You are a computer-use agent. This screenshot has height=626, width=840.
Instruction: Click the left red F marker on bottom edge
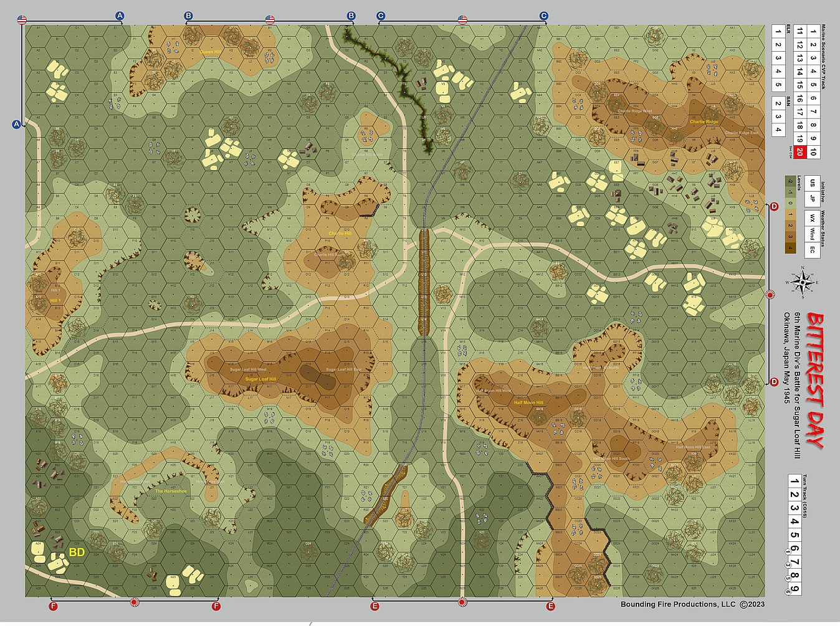[x=53, y=606]
